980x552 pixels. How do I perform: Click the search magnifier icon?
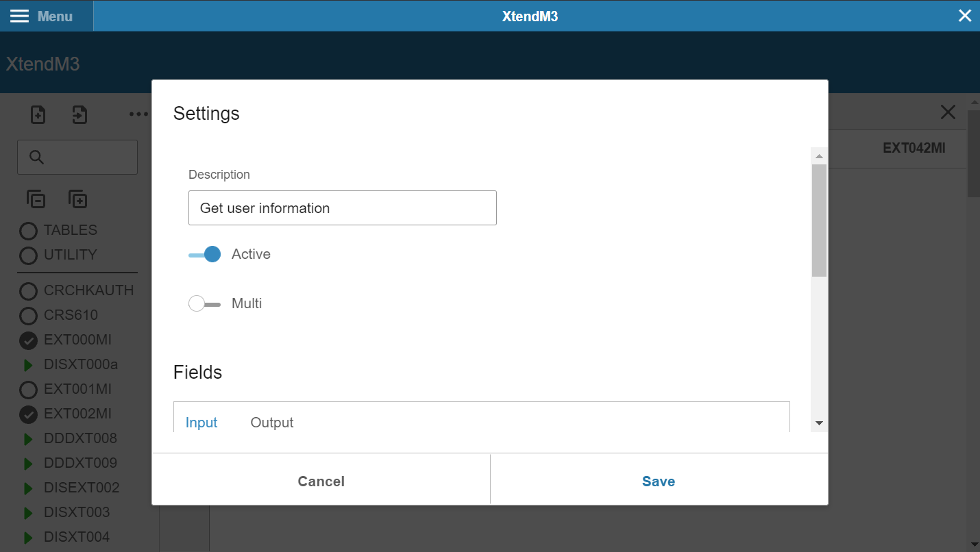(x=37, y=158)
